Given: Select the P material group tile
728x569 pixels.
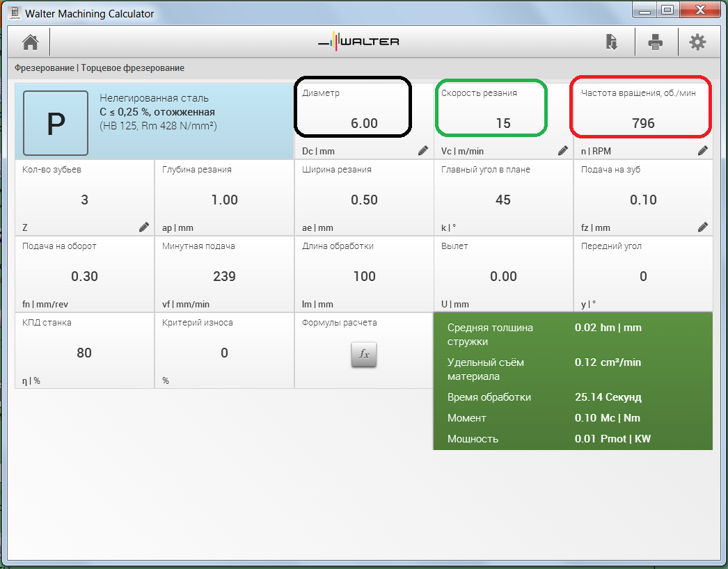Looking at the screenshot, I should pos(56,123).
